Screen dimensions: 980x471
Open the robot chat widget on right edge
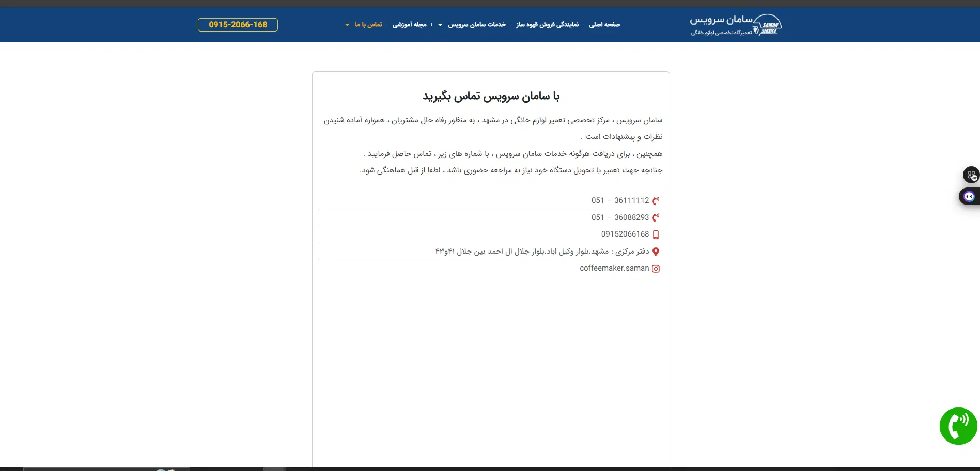point(969,197)
